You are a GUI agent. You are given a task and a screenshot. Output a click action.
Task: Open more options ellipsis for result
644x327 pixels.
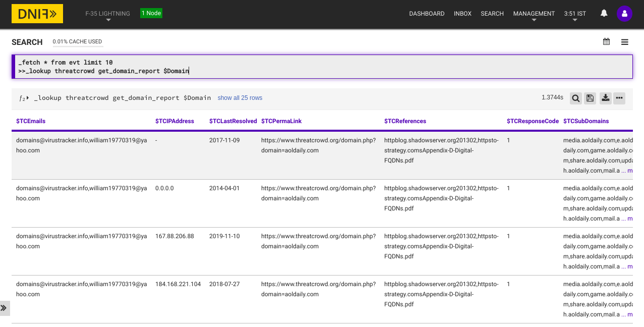(619, 98)
